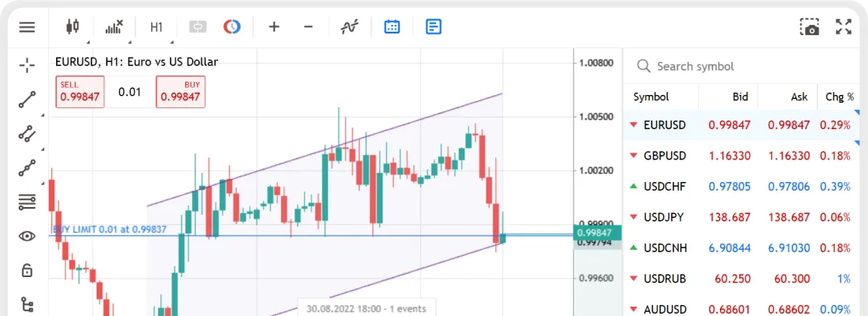Open the indicators list dropdown
868x316 pixels.
(114, 27)
